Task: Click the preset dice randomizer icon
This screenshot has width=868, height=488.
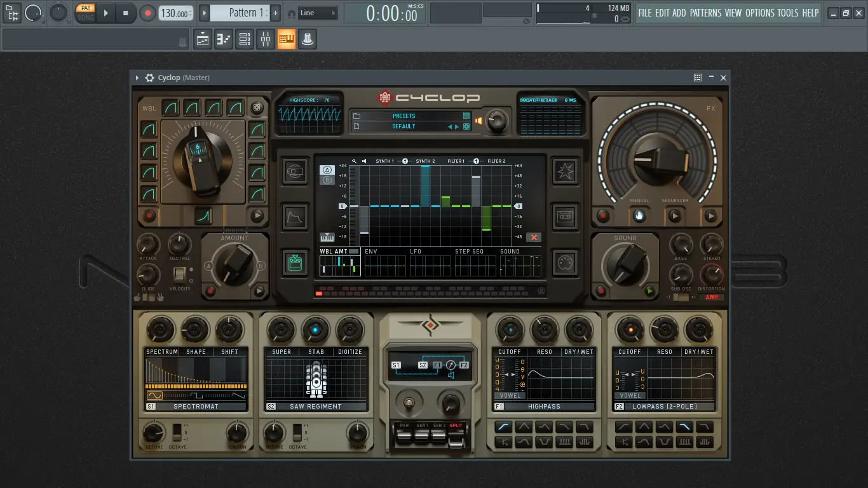Action: [466, 126]
